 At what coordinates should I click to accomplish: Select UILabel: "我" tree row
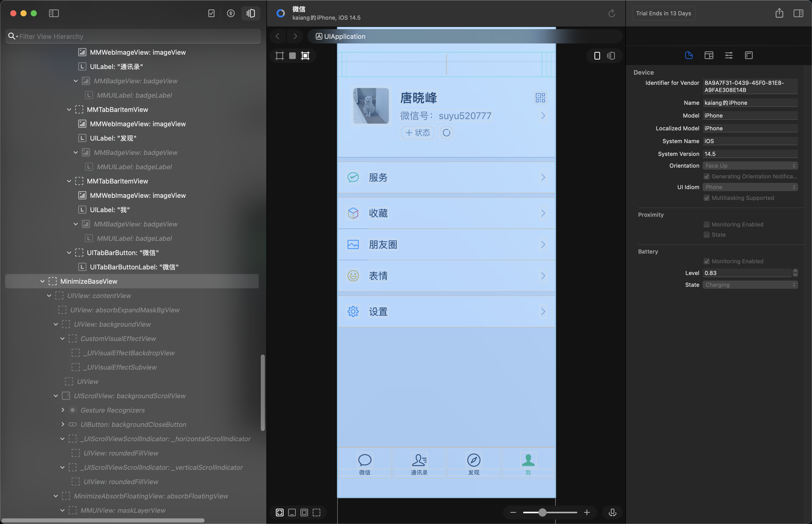pyautogui.click(x=132, y=210)
